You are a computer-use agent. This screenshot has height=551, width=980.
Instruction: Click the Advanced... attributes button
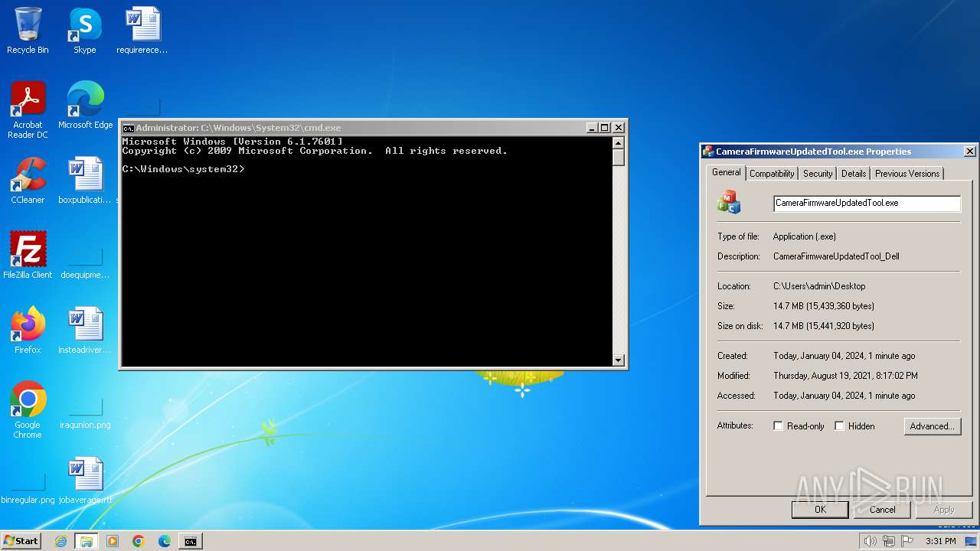(x=932, y=426)
